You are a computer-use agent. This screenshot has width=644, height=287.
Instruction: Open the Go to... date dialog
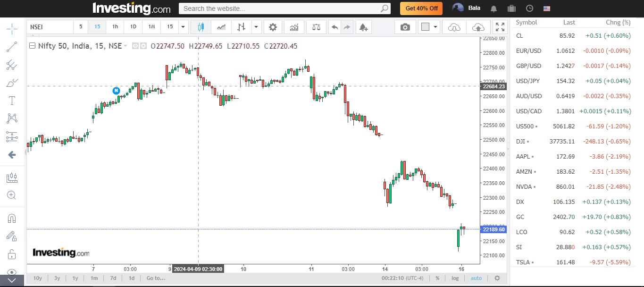point(156,278)
